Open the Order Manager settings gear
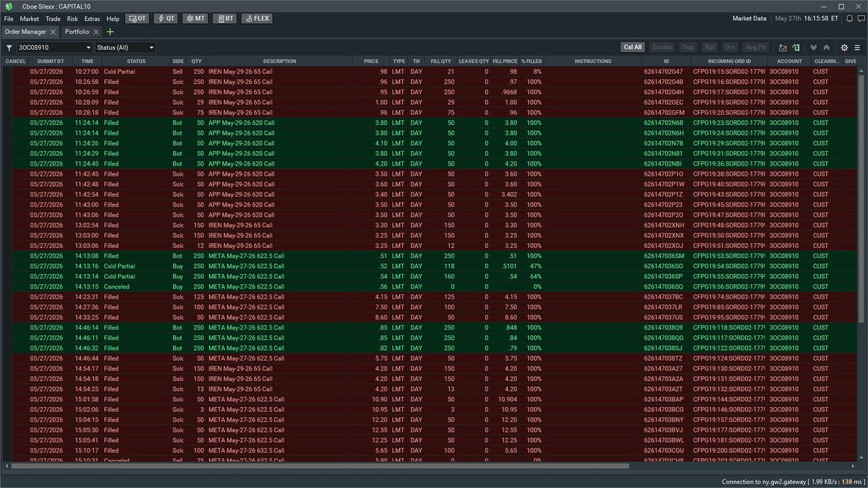The image size is (868, 488). click(x=844, y=47)
